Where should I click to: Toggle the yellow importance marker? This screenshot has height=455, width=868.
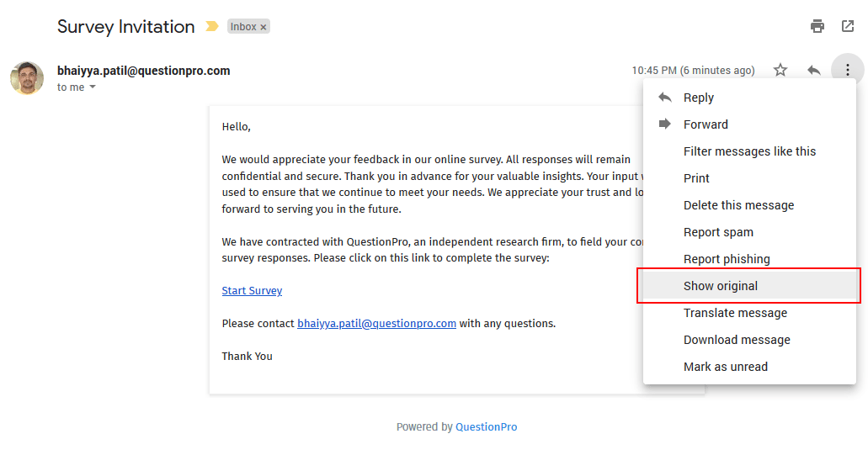coord(211,27)
